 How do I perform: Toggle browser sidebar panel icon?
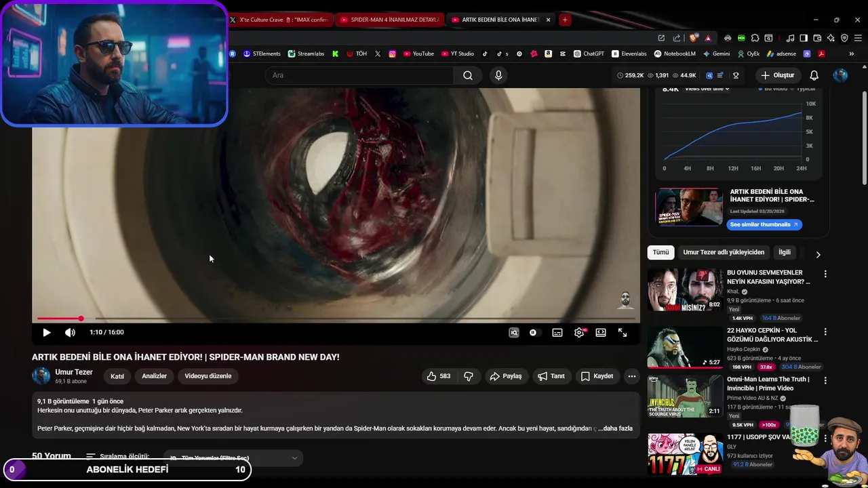click(x=804, y=38)
